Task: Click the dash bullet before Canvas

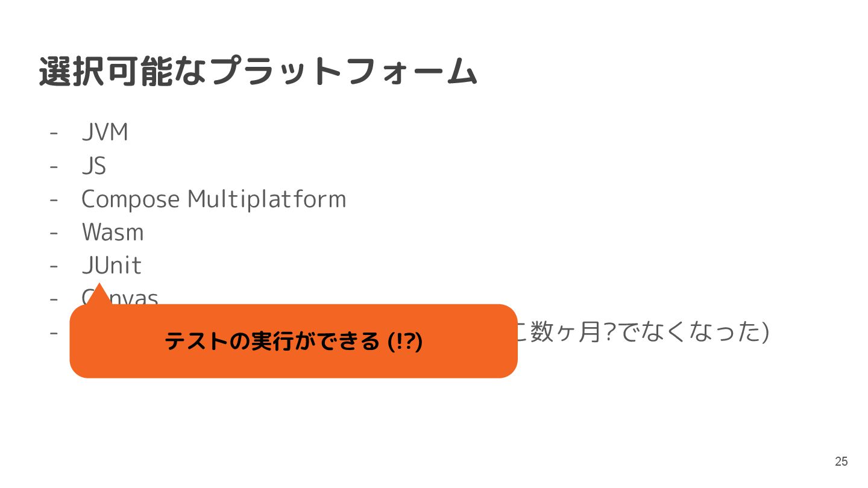Action: click(54, 298)
